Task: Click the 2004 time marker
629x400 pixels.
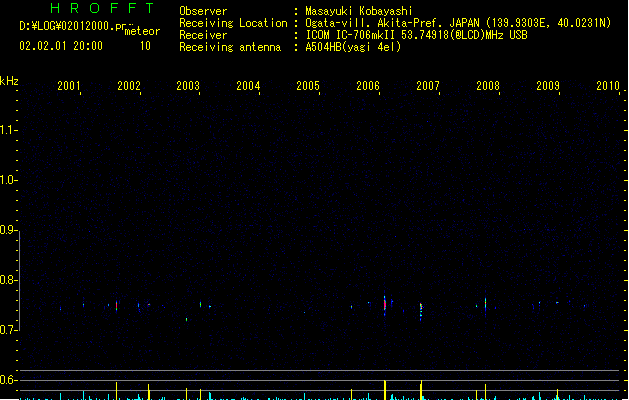Action: click(248, 85)
